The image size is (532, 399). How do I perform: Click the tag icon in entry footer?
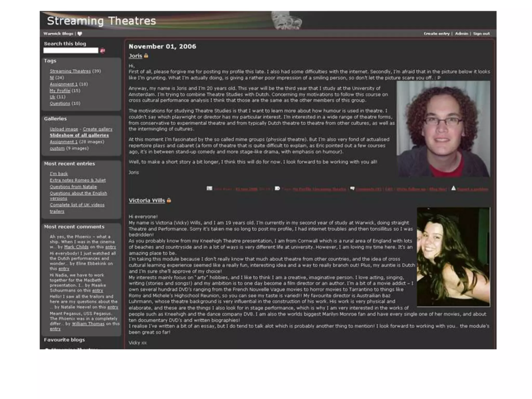coord(277,188)
